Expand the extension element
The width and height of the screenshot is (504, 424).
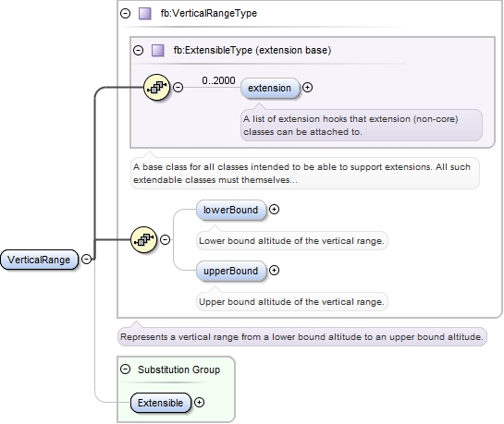click(308, 88)
